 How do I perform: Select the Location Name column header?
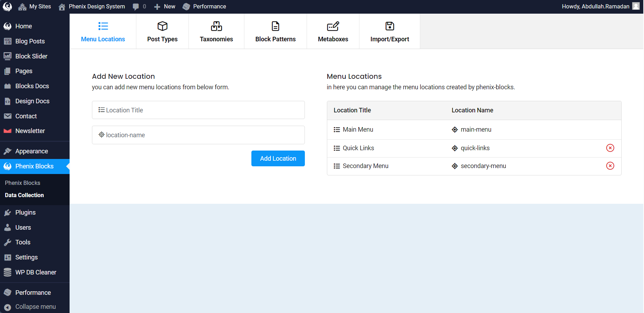(x=472, y=110)
